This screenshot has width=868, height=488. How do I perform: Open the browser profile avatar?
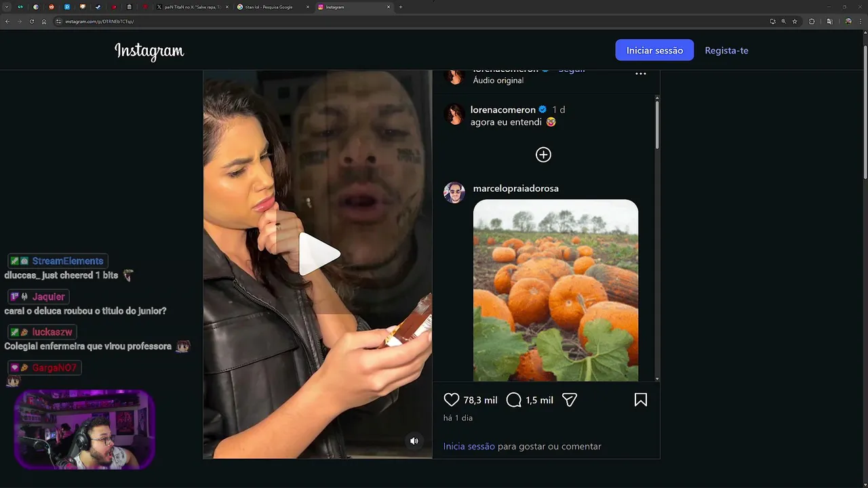click(848, 21)
